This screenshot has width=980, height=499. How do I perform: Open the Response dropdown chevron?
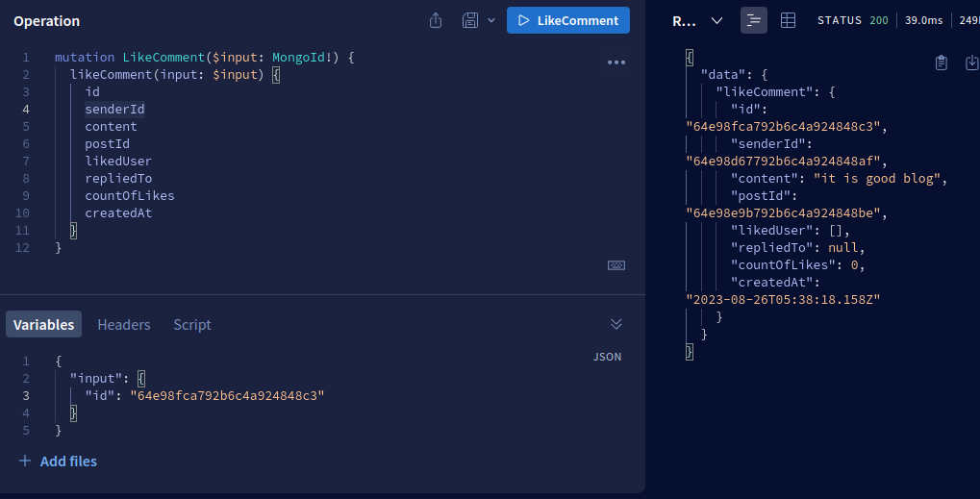(x=716, y=20)
